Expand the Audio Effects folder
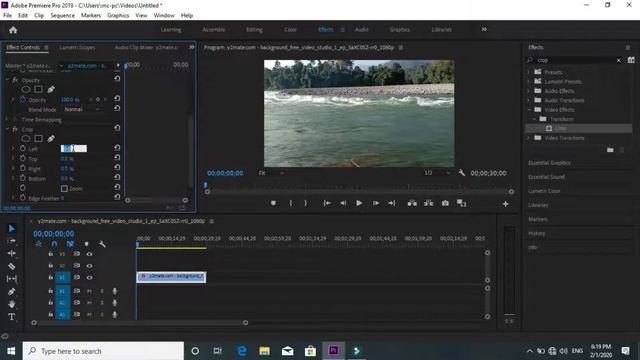Screen dimensions: 640x360 (529, 91)
